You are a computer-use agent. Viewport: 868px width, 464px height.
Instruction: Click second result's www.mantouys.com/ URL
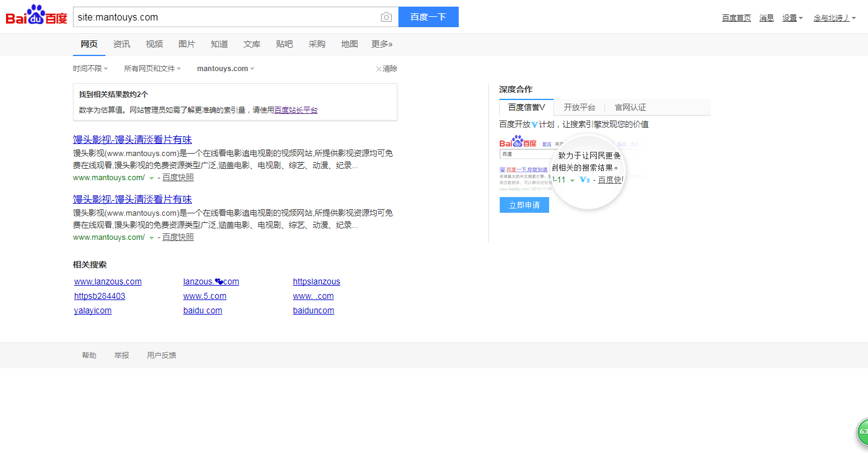tap(109, 237)
